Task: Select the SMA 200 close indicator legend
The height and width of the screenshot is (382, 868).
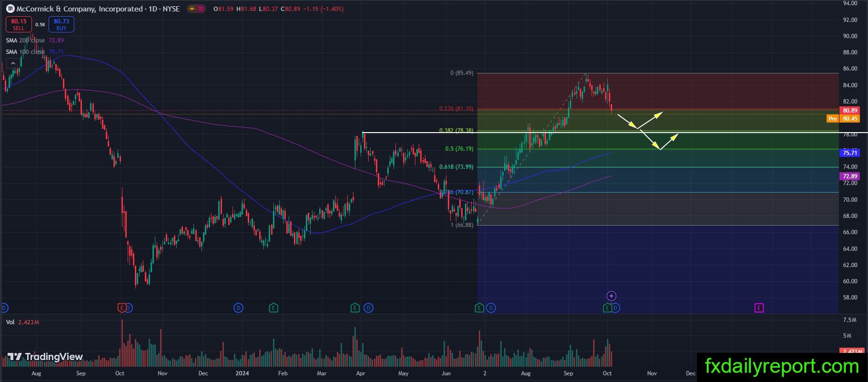Action: (x=35, y=41)
